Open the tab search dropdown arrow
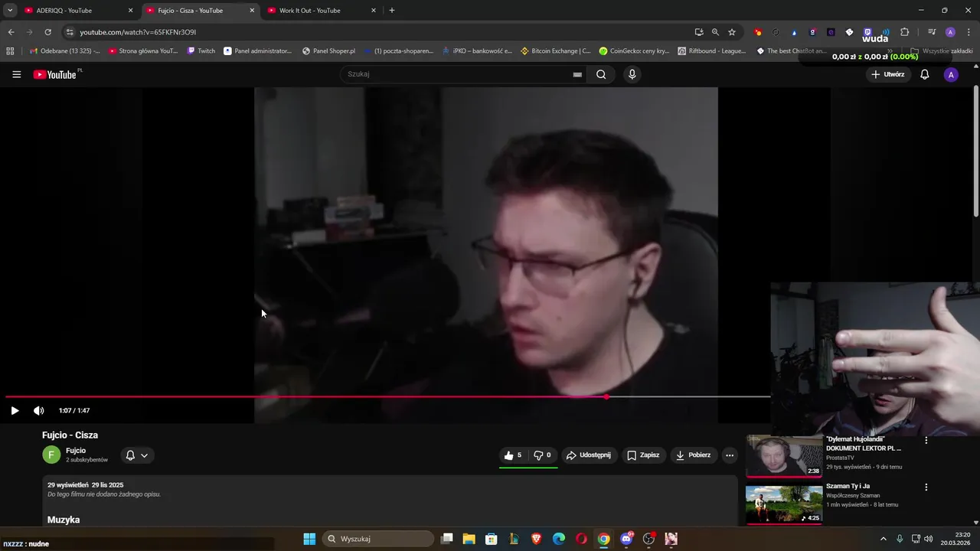Viewport: 980px width, 551px height. coord(10,11)
